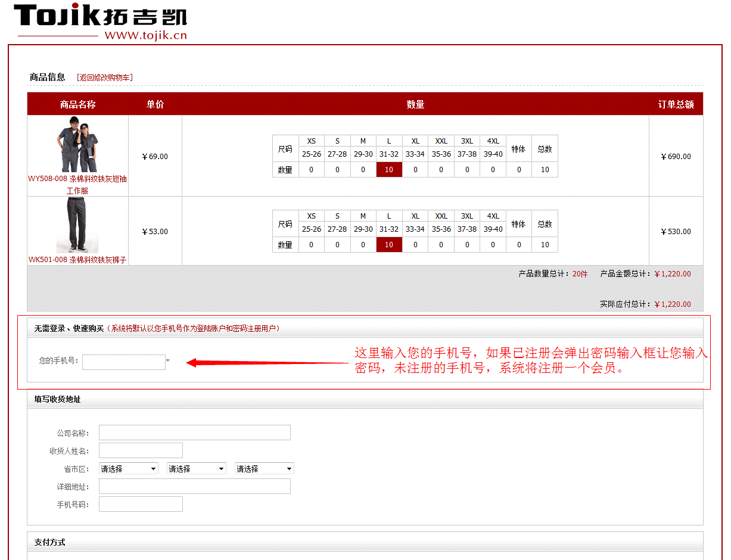Expand the middle 省市区 city dropdown
Image resolution: width=731 pixels, height=560 pixels.
coord(197,469)
